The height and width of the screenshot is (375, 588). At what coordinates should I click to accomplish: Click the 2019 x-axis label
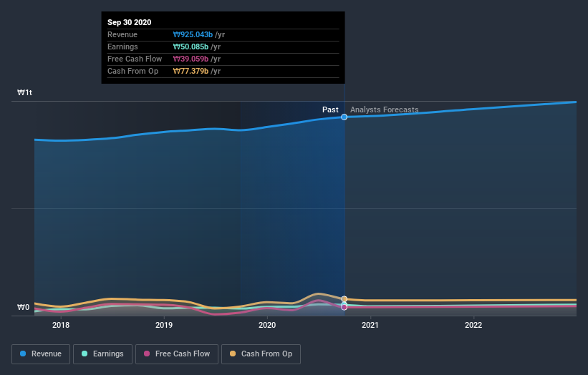[x=164, y=325]
